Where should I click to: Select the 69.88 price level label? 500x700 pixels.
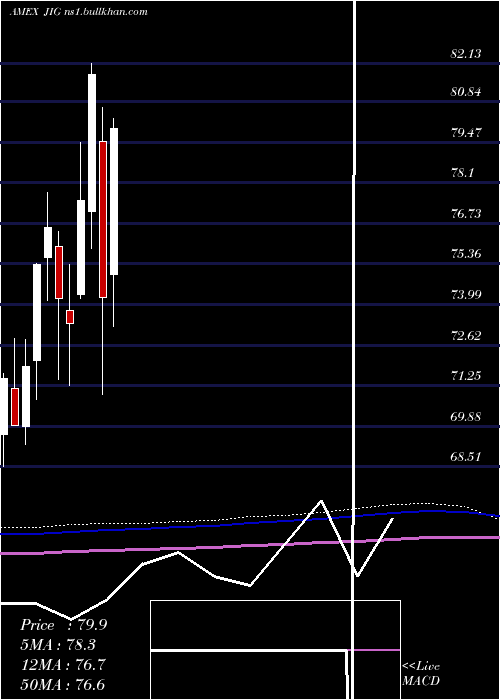tap(466, 417)
